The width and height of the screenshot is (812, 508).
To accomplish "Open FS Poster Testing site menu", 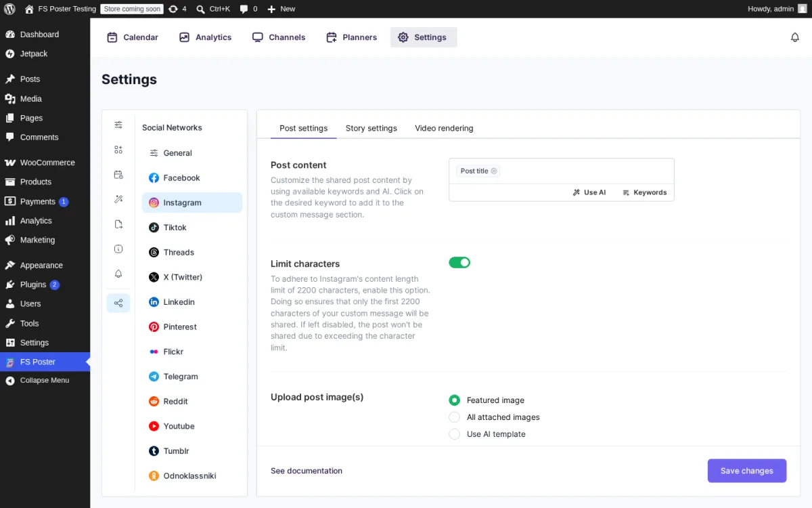I will tap(60, 9).
